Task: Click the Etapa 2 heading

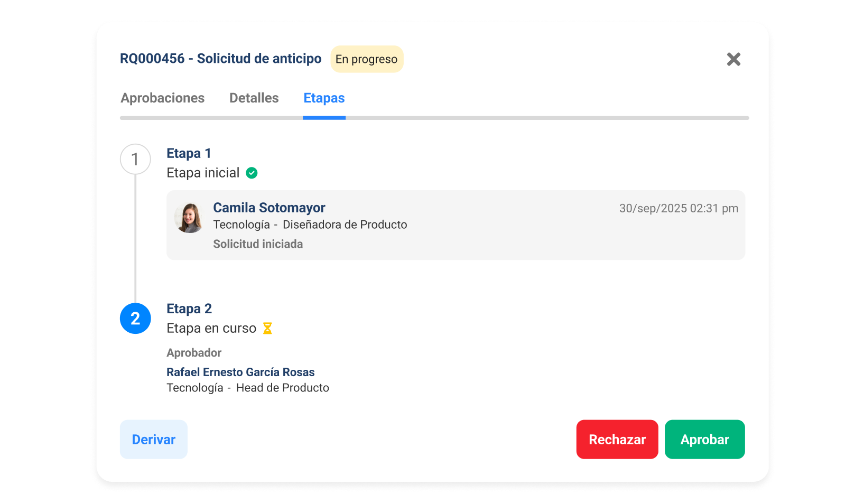Action: point(189,309)
